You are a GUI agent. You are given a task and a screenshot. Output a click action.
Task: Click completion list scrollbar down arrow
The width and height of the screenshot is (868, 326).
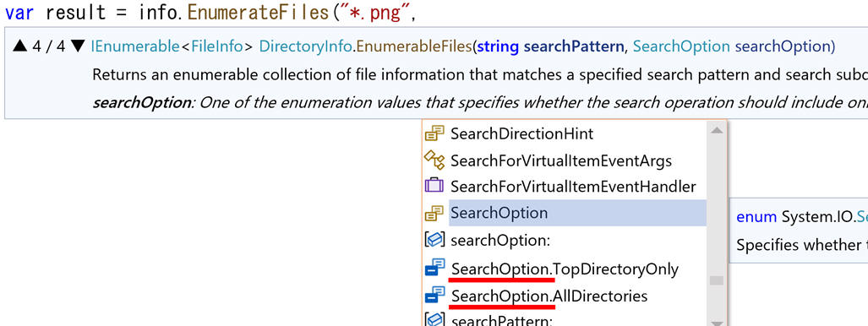tap(717, 323)
